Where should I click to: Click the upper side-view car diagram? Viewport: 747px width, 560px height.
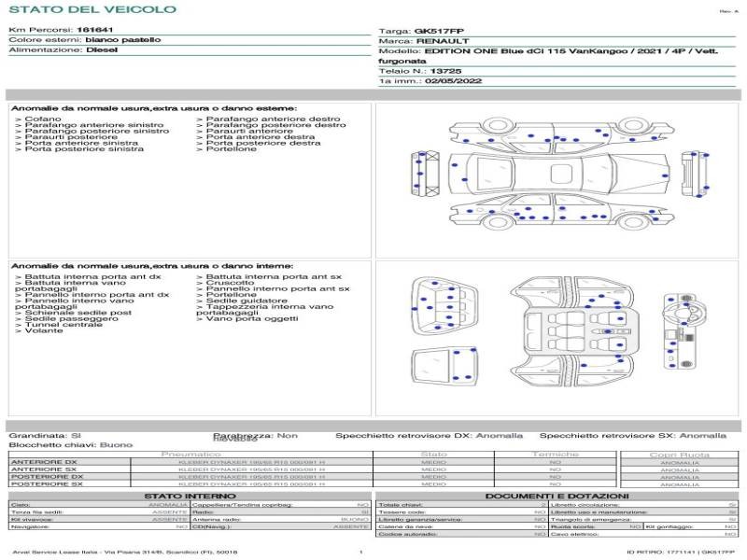[562, 133]
